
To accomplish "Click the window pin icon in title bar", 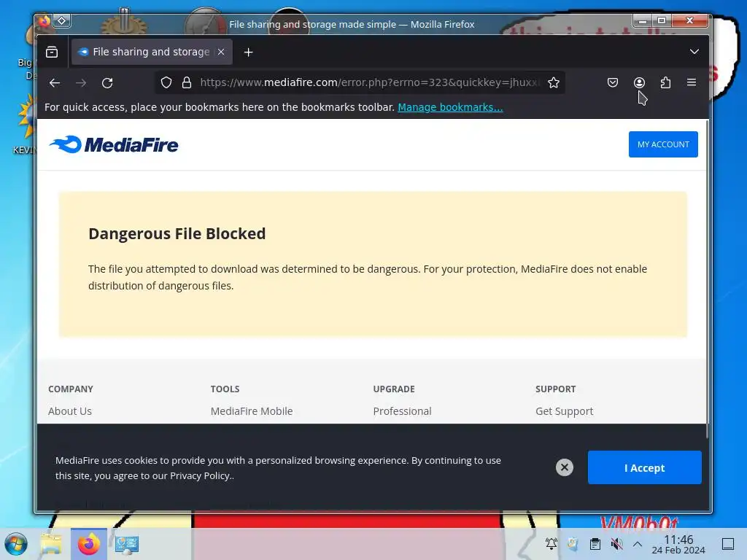I will pyautogui.click(x=62, y=20).
